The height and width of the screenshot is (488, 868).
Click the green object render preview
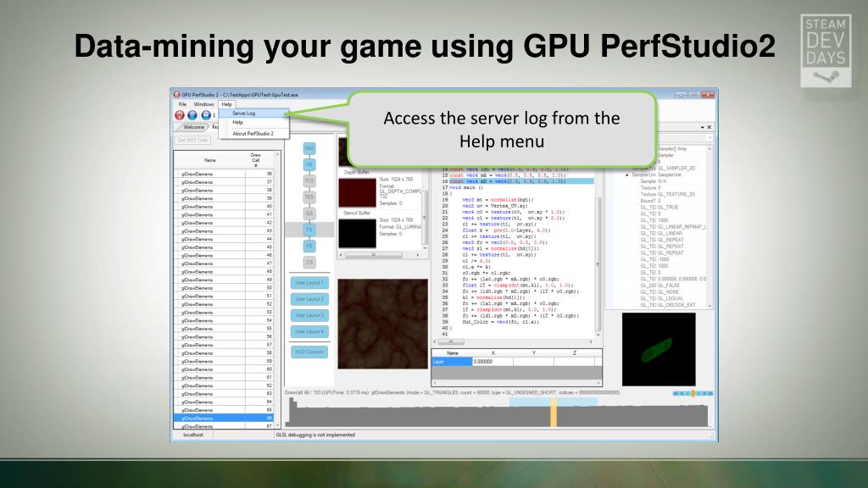coord(659,349)
